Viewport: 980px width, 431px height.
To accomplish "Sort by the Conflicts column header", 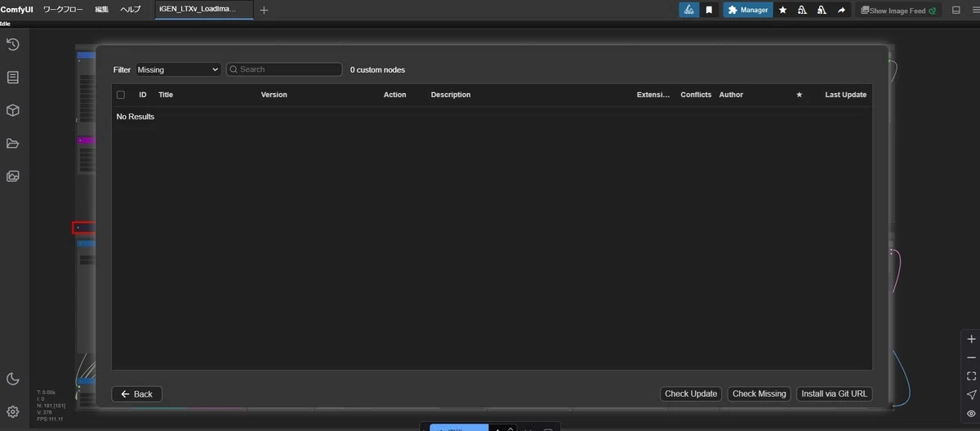I will click(x=696, y=95).
